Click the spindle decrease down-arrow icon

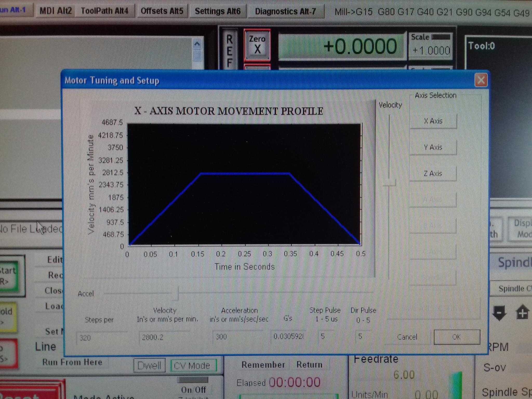point(499,313)
